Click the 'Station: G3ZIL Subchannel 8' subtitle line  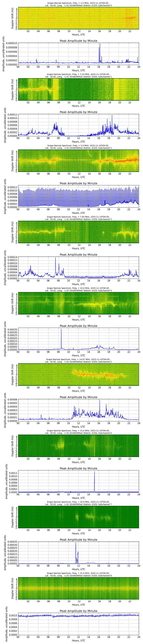[78, 575]
